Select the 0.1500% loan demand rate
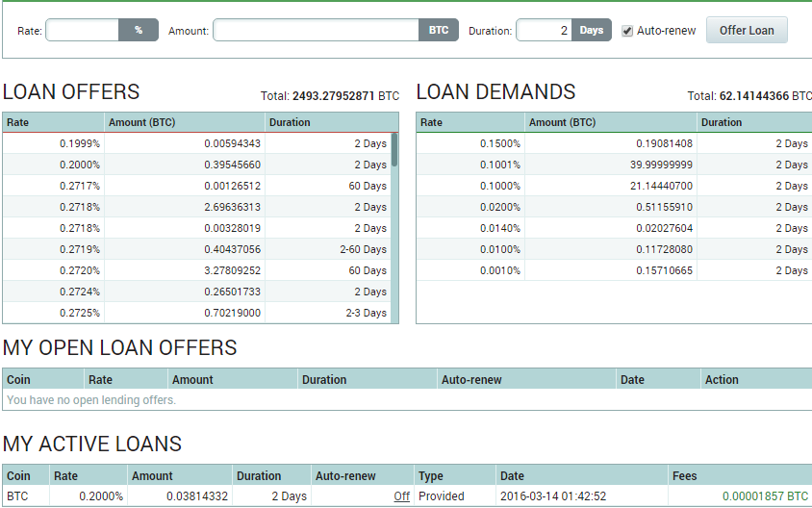This screenshot has height=508, width=812. pos(499,143)
